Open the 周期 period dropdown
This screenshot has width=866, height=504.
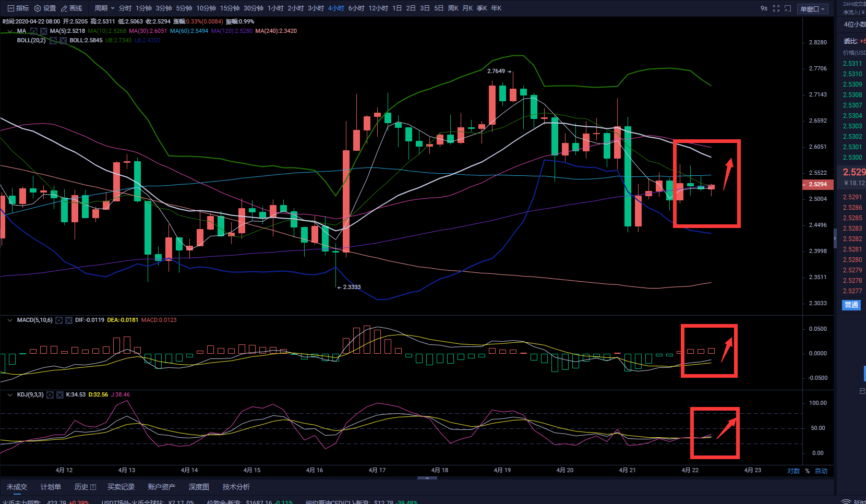point(104,8)
